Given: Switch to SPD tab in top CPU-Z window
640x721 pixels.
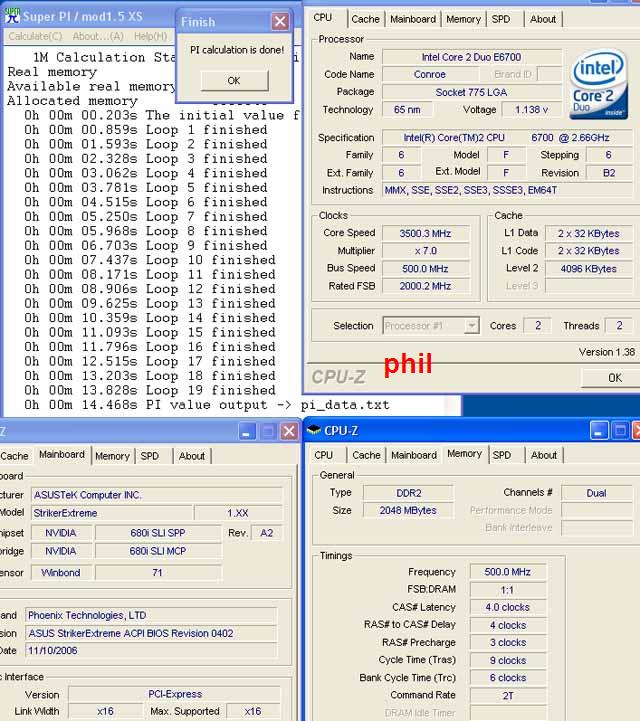Looking at the screenshot, I should point(501,19).
